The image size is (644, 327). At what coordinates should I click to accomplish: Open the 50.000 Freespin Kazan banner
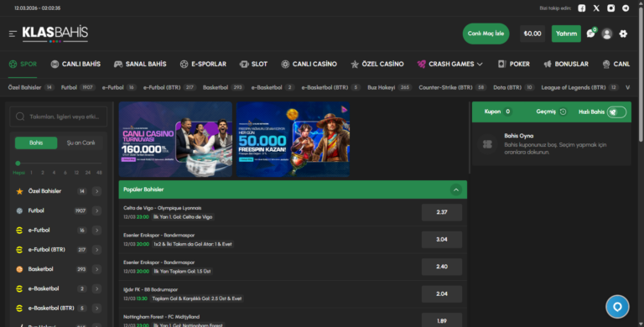pos(293,139)
